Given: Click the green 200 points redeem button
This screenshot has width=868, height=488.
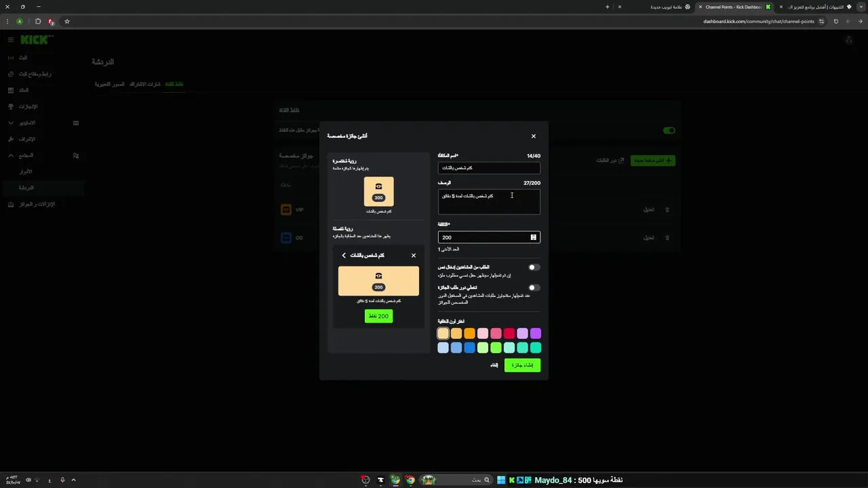Looking at the screenshot, I should [x=378, y=316].
